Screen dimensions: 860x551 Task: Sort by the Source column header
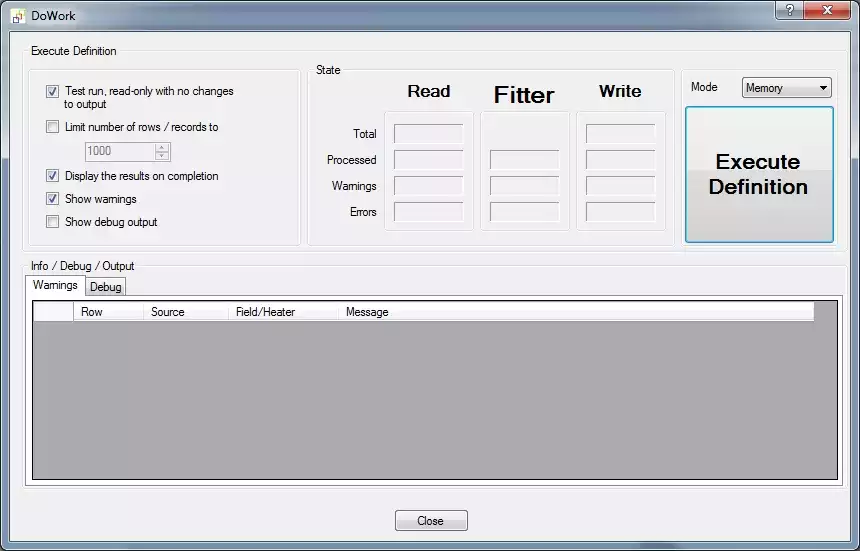(185, 312)
